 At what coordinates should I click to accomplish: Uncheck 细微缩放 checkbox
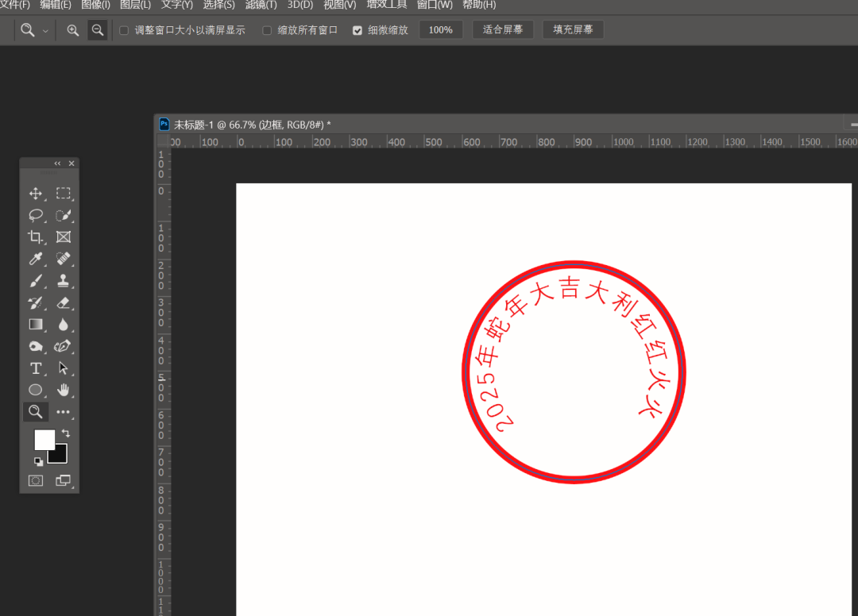click(357, 31)
